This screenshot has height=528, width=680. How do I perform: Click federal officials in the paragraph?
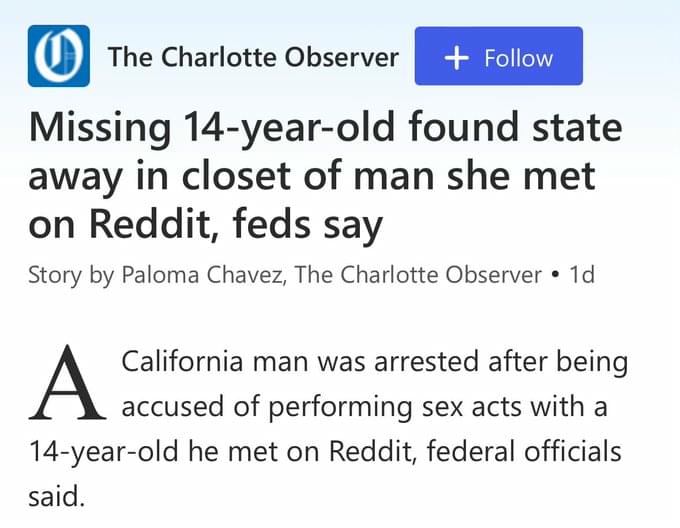[x=524, y=451]
